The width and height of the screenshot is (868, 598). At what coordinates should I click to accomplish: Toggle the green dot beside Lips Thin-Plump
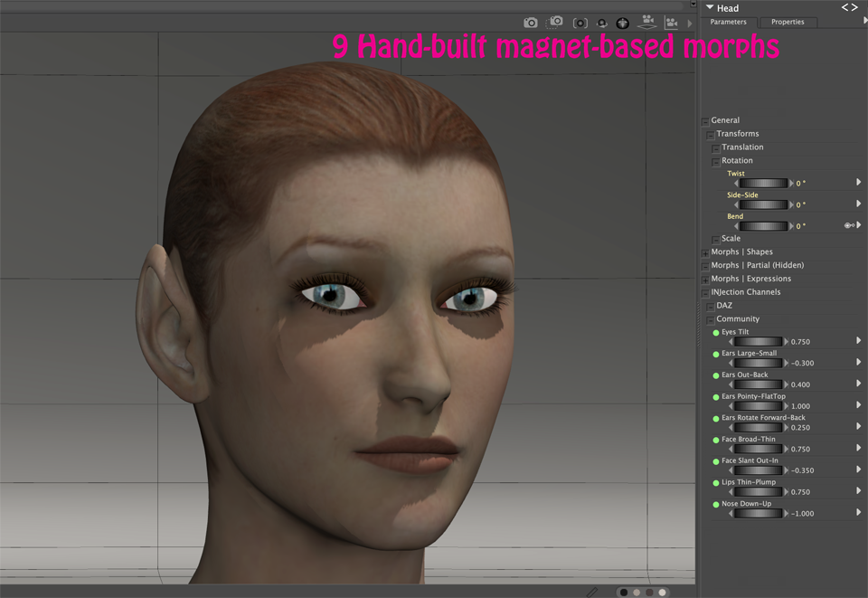[715, 482]
